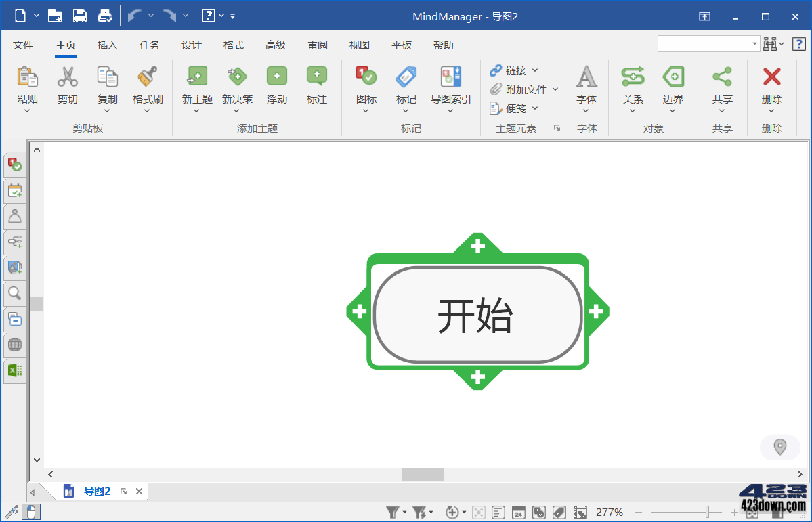Open the calendar tasks sidebar panel
812x522 pixels.
(14, 190)
